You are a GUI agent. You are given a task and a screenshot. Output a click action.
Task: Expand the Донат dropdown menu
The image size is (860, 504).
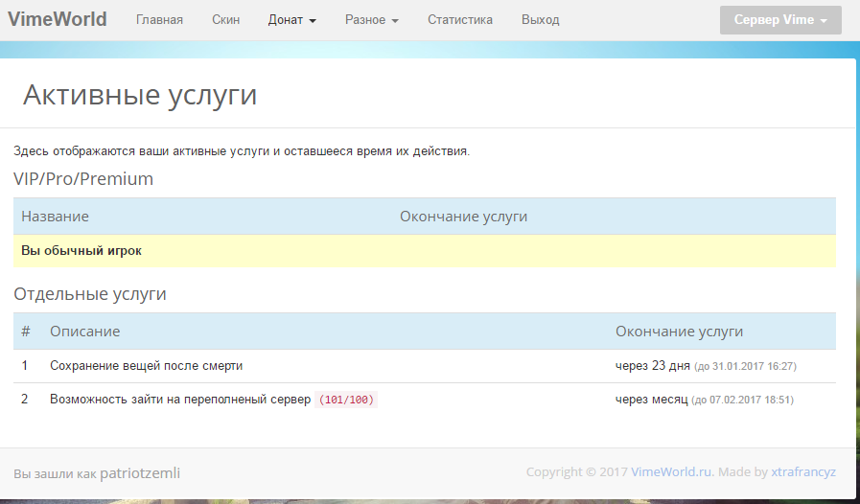291,20
